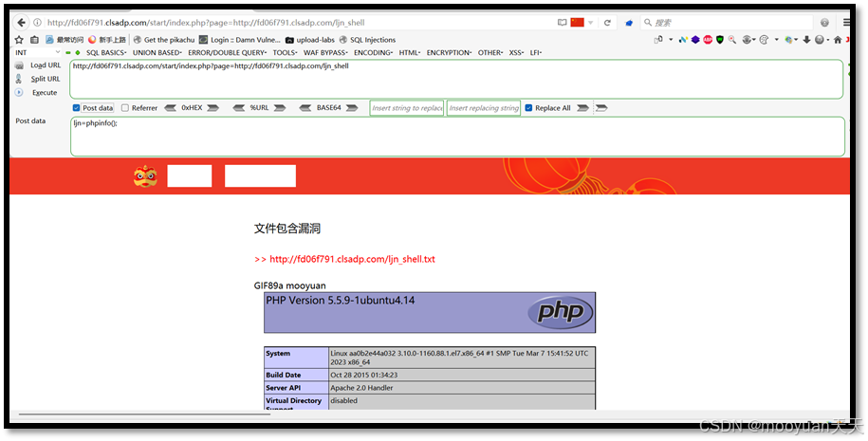The width and height of the screenshot is (868, 441).
Task: Click the 'Apache 2.0 Handler' table cell
Action: coord(462,388)
